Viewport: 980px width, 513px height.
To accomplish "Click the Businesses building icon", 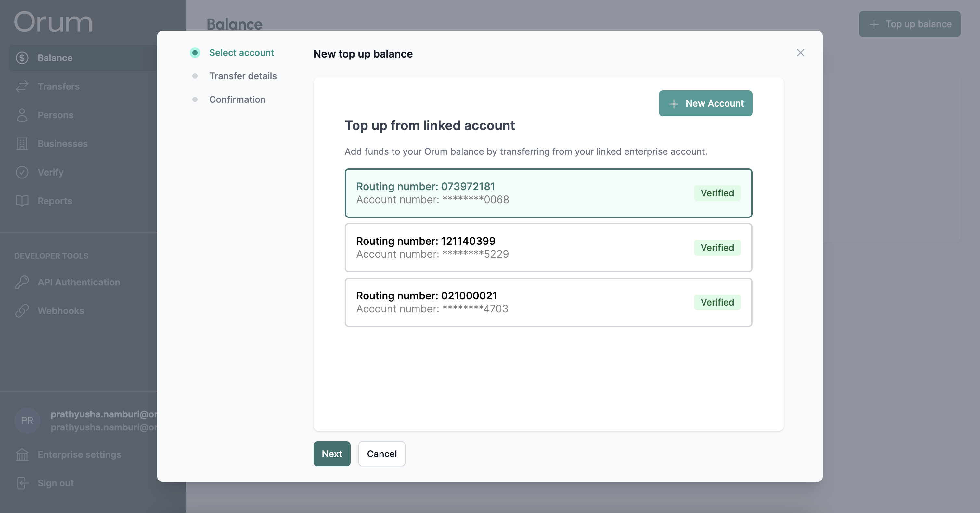I will [x=22, y=143].
